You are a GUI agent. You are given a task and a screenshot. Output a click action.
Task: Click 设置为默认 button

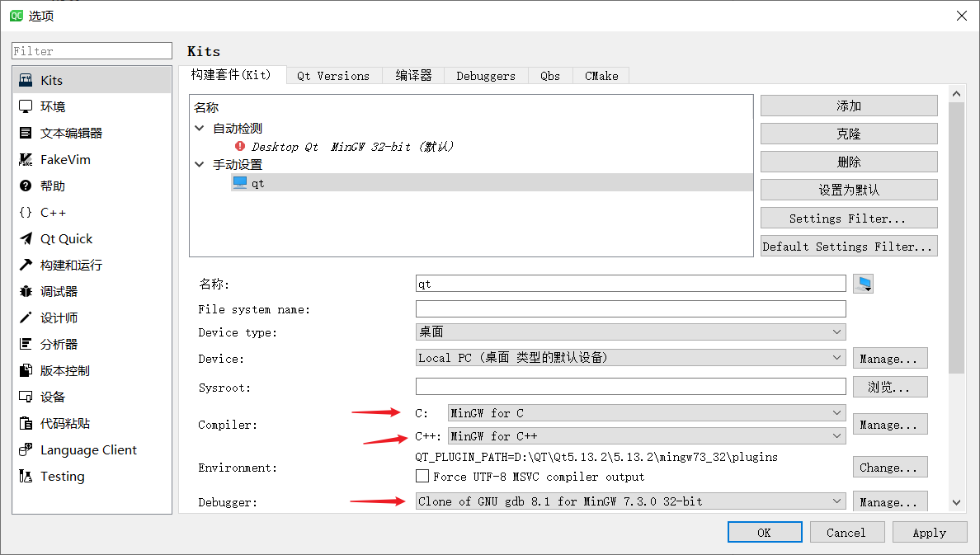[x=849, y=190]
